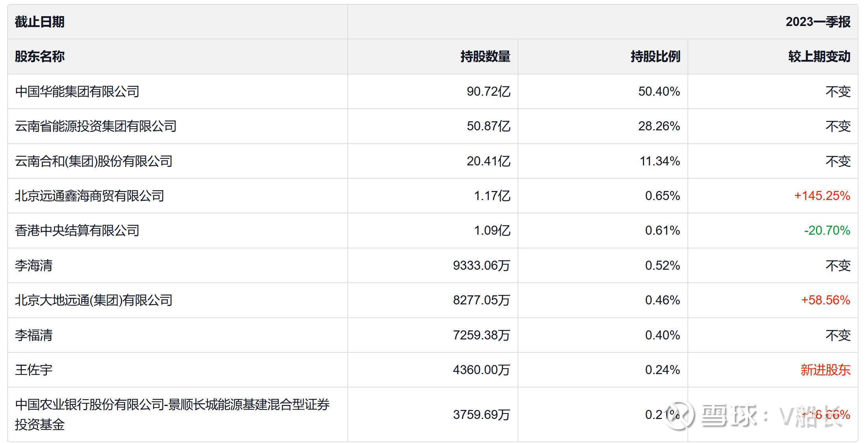This screenshot has width=868, height=443.
Task: Click the 50.87亿 holding value
Action: pos(488,126)
